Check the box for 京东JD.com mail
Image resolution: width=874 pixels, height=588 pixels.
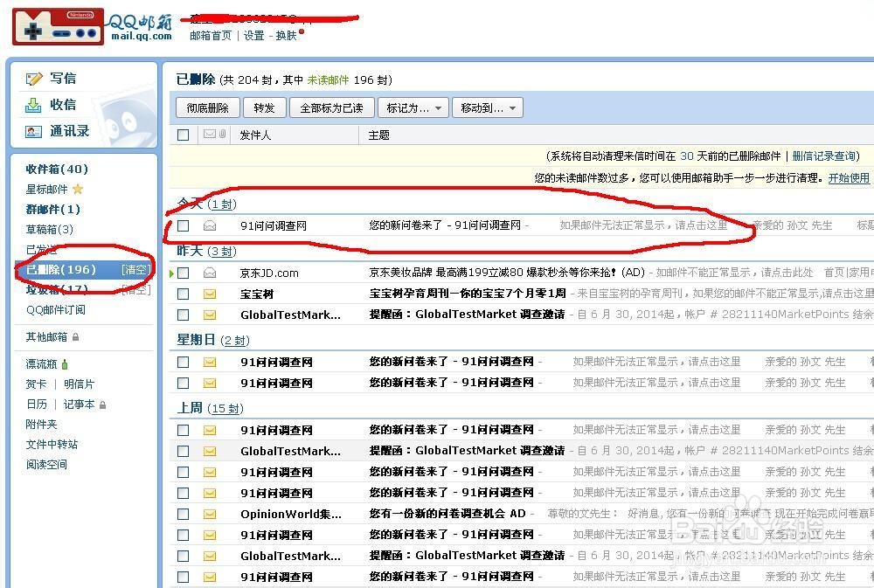tap(183, 273)
